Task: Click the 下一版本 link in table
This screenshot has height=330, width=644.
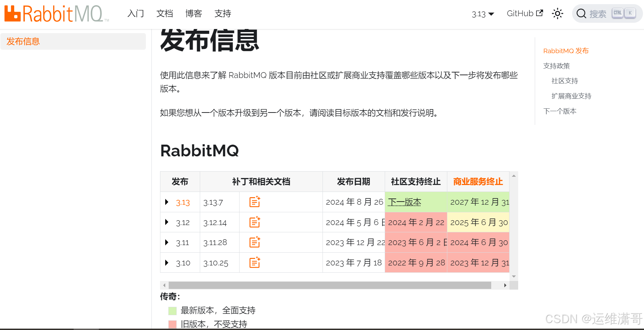Action: coord(404,202)
